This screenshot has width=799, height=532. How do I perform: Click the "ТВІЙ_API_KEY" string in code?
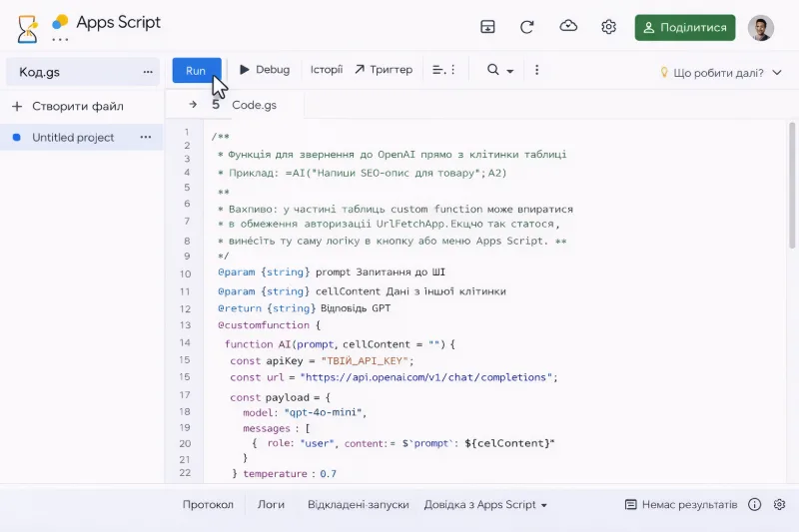click(x=365, y=361)
